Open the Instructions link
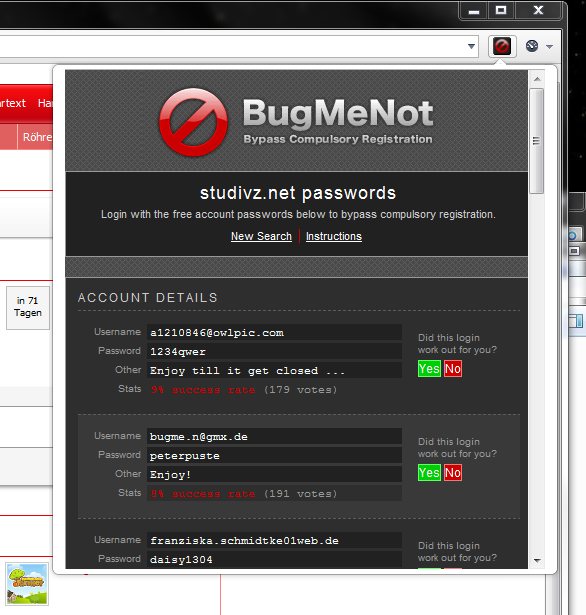The width and height of the screenshot is (586, 615). coord(334,236)
